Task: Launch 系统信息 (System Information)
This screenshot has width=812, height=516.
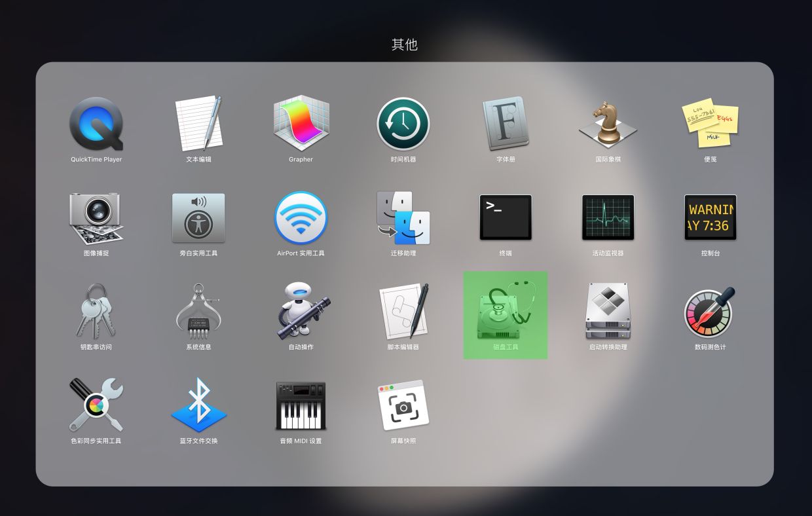Action: click(198, 311)
